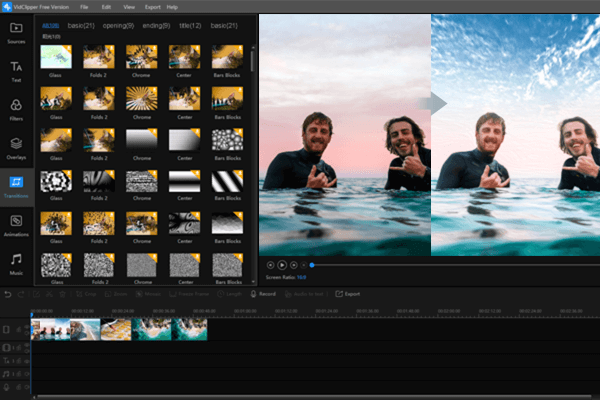Open the Sources panel in the sidebar
Image resolution: width=600 pixels, height=400 pixels.
click(16, 32)
